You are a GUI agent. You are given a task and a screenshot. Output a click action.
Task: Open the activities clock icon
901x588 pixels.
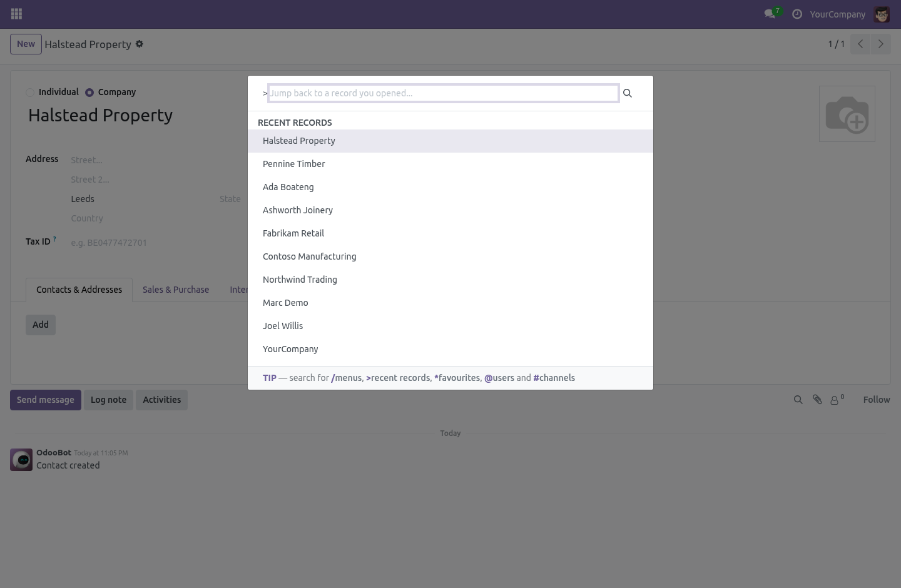coord(797,14)
